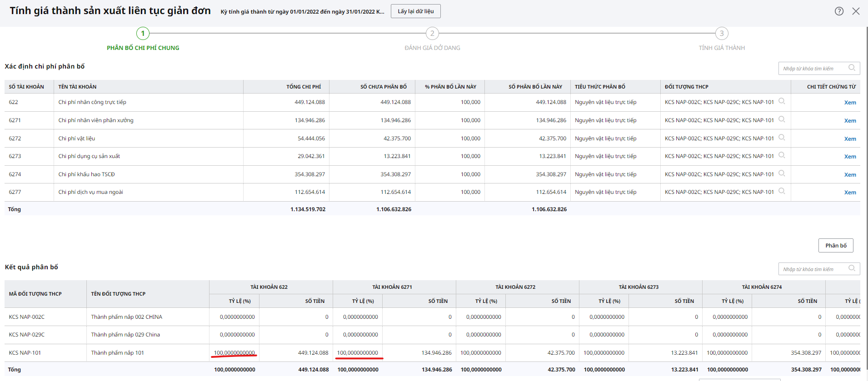The image size is (868, 381).
Task: Close the cost calculation dialog
Action: click(856, 11)
